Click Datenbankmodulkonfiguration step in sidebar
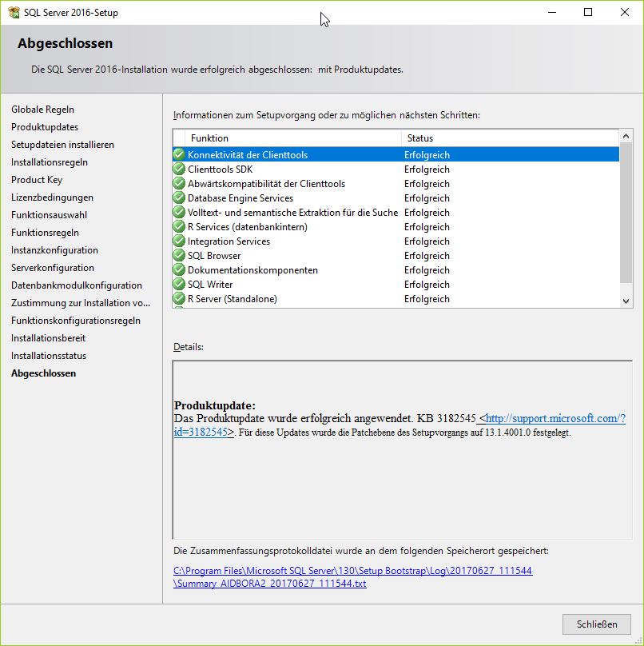This screenshot has width=644, height=646. click(77, 285)
